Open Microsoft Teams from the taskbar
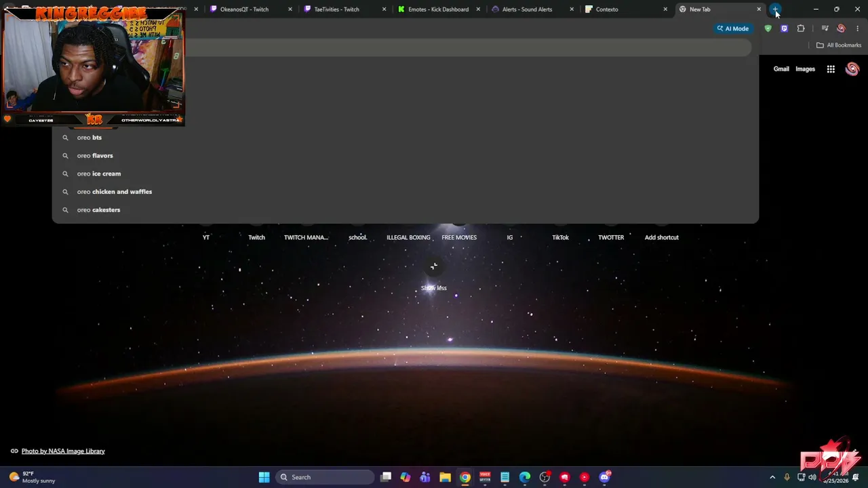868x488 pixels. click(x=425, y=477)
